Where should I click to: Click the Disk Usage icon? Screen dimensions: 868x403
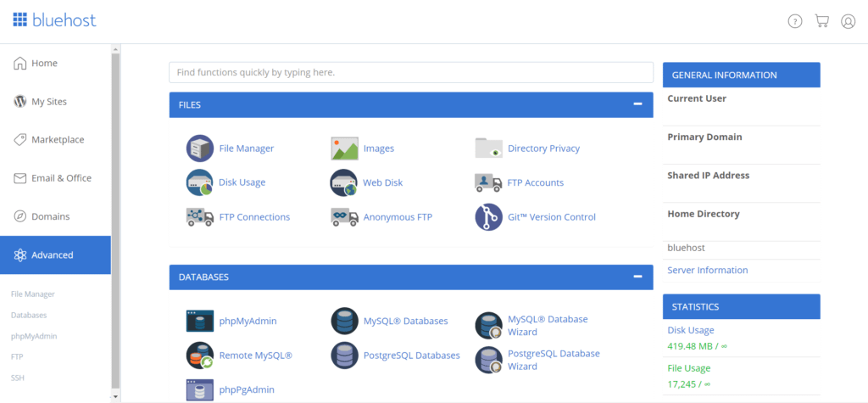pyautogui.click(x=199, y=182)
